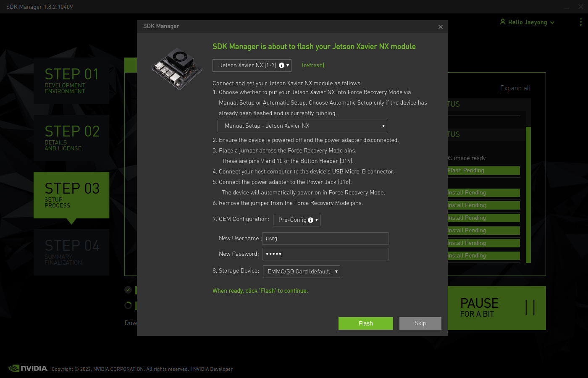
Task: Click the Pre-Config info icon
Action: [310, 220]
